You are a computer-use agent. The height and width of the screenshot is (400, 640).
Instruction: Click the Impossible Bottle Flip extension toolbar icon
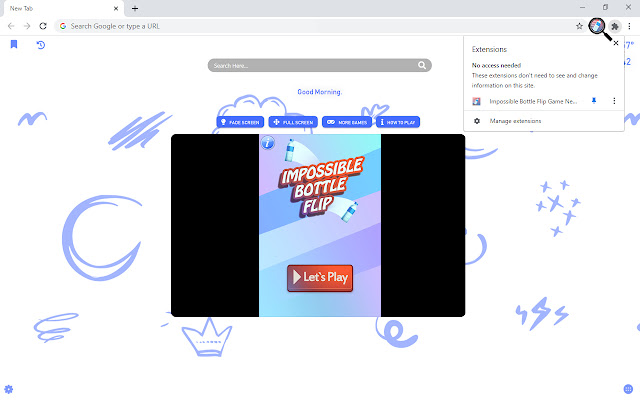597,26
